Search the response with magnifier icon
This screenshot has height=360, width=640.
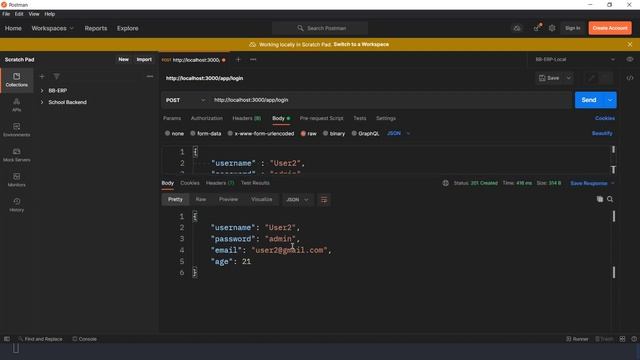point(610,199)
